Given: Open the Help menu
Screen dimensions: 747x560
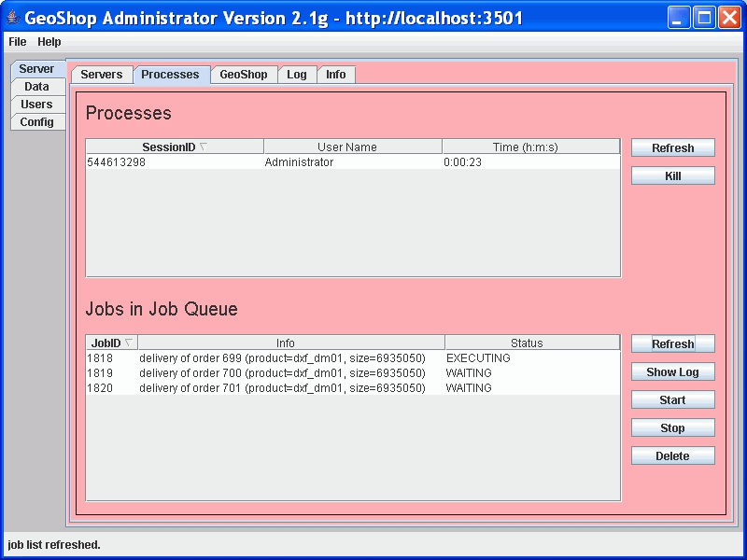Looking at the screenshot, I should pyautogui.click(x=49, y=42).
